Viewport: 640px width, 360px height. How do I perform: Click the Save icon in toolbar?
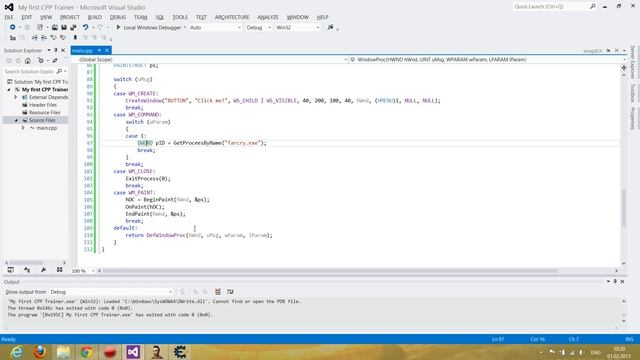[64, 27]
